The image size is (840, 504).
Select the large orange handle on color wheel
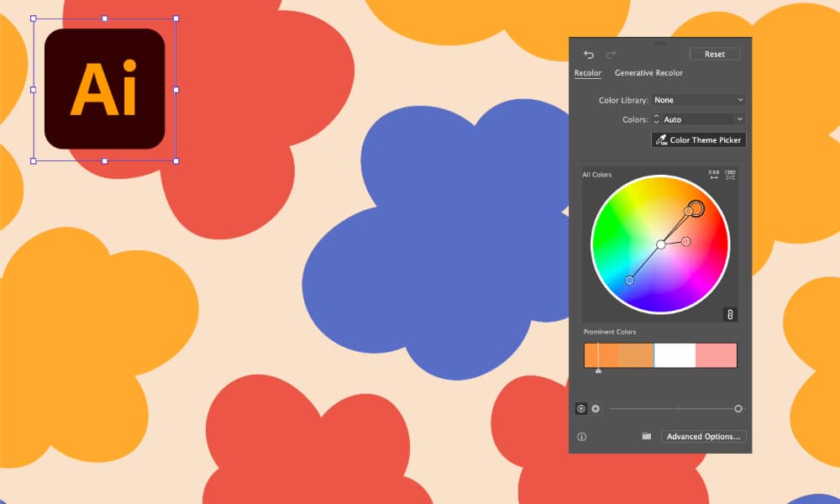coord(696,207)
